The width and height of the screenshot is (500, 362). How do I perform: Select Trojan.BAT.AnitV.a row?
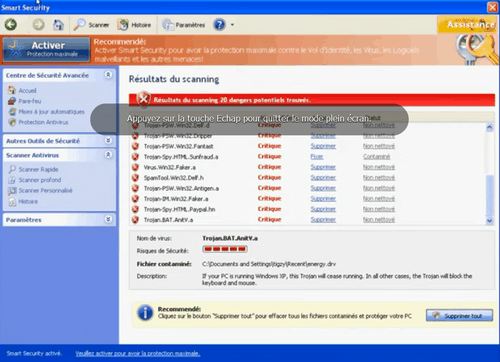point(307,220)
